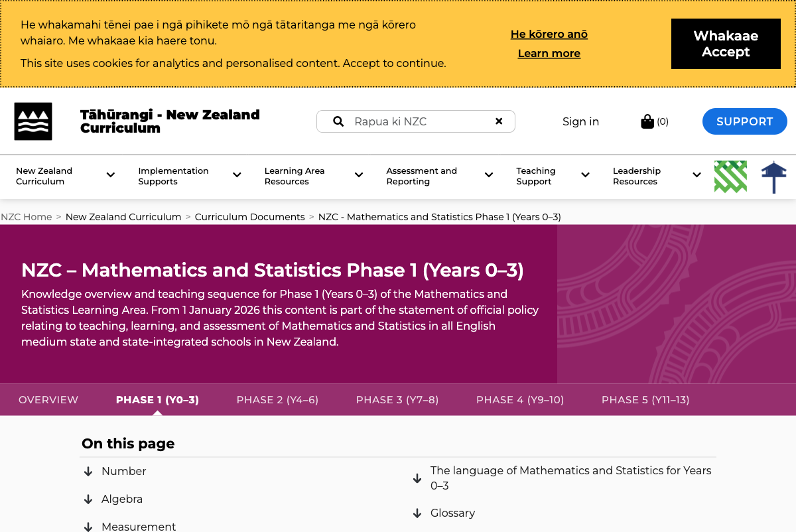Jump to language of Mathematics and Statistics link
Viewport: 796px width, 532px height.
(571, 478)
